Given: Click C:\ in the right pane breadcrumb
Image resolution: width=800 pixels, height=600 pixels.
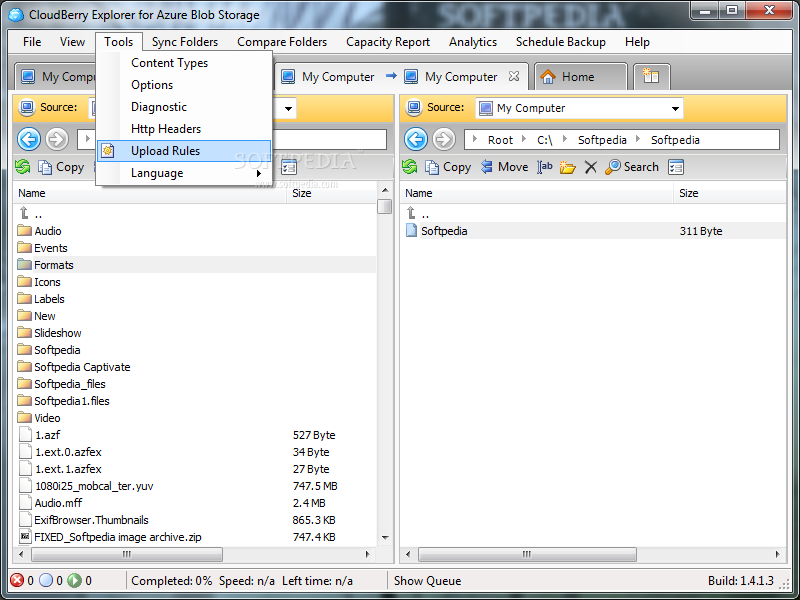Looking at the screenshot, I should 544,140.
